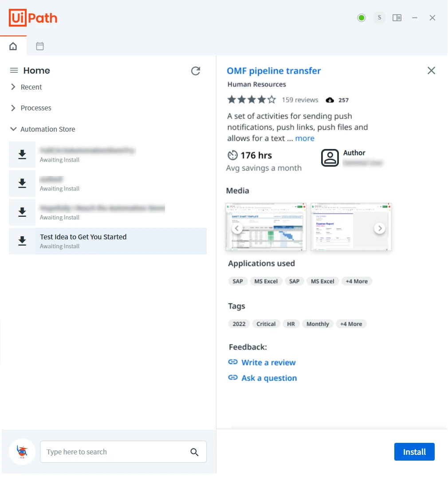Click the HR tag
The width and height of the screenshot is (448, 477).
[291, 324]
